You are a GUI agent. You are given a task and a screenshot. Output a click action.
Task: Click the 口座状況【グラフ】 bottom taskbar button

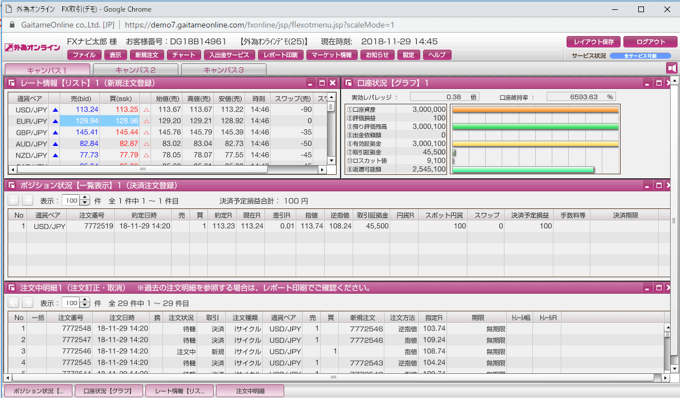tap(108, 391)
